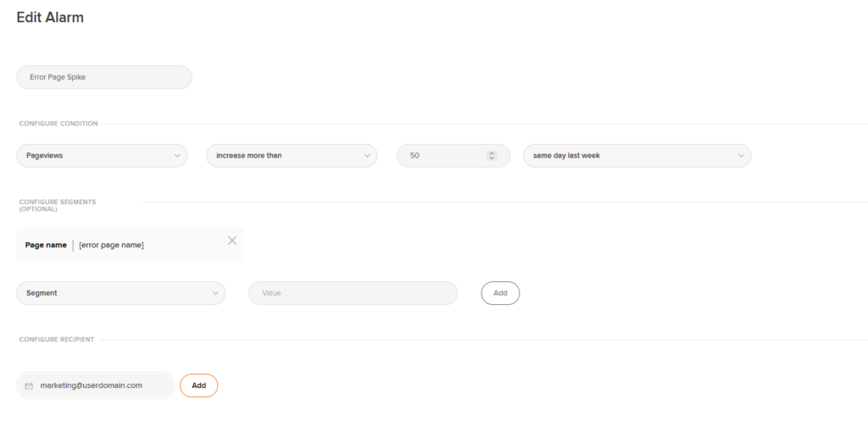Click the segment Value input field
This screenshot has height=426, width=868.
353,293
